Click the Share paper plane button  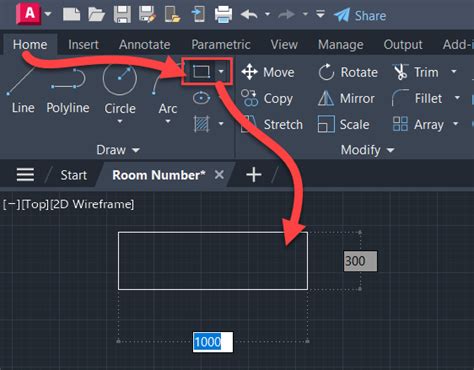(360, 15)
